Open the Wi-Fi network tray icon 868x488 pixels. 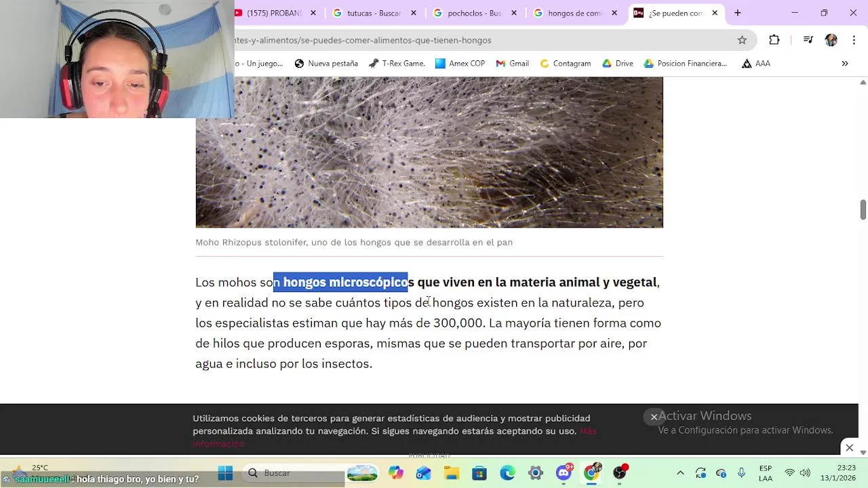tap(789, 472)
